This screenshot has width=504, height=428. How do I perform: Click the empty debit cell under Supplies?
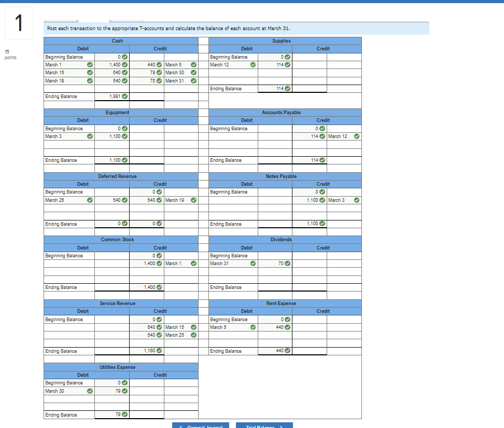click(x=275, y=73)
